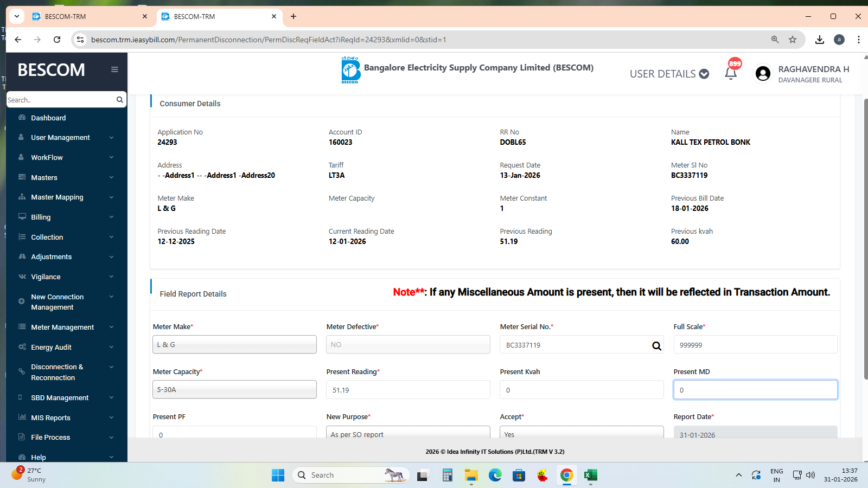Toggle the sidebar hamburger menu icon
The image size is (868, 488).
[114, 69]
